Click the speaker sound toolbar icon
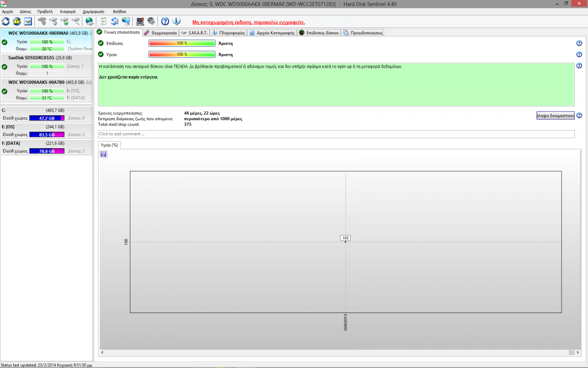 151,21
